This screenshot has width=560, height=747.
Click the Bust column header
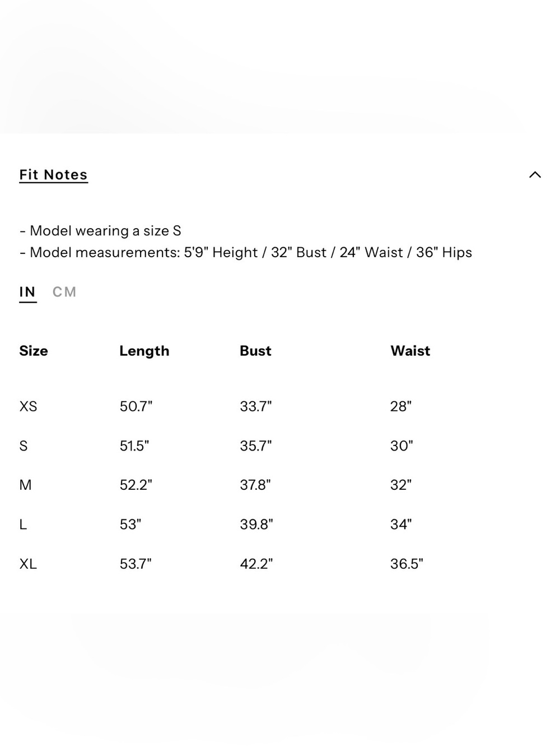click(x=255, y=351)
